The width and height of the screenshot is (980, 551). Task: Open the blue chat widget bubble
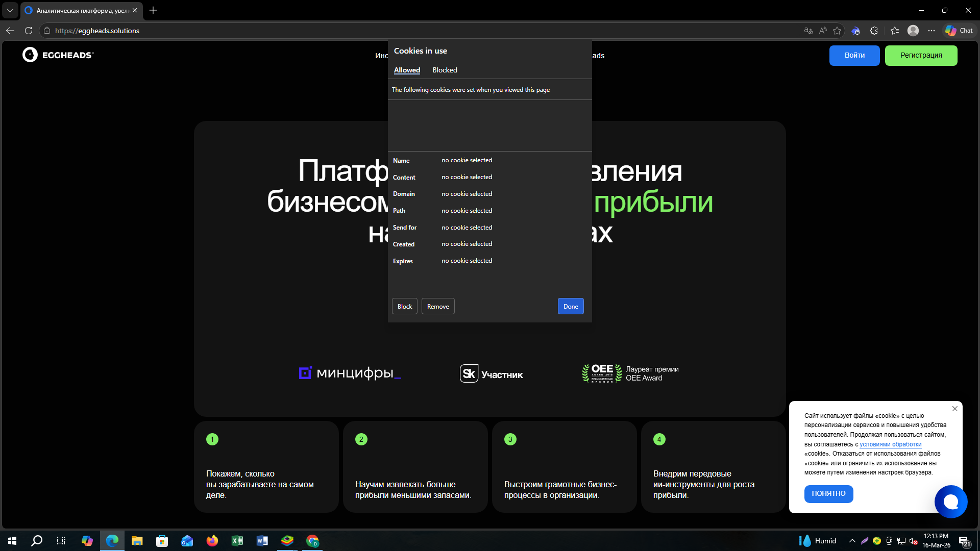(x=950, y=502)
